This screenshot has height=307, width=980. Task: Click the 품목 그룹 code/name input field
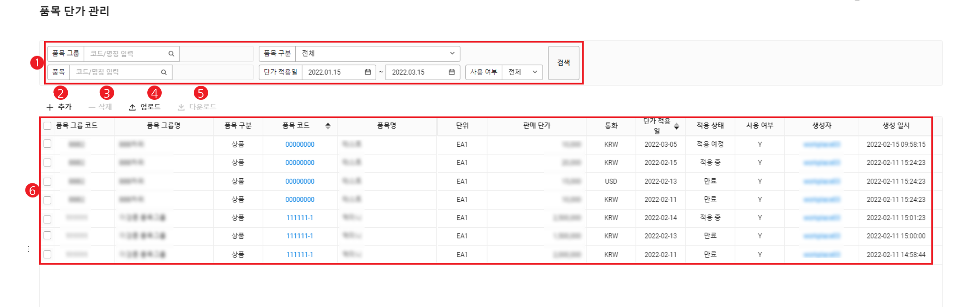[x=126, y=54]
